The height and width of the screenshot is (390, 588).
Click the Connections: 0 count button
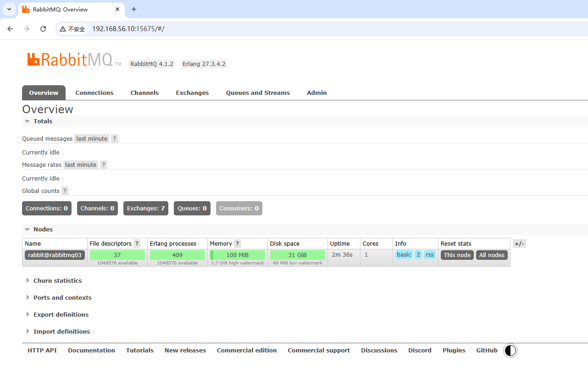(x=47, y=209)
